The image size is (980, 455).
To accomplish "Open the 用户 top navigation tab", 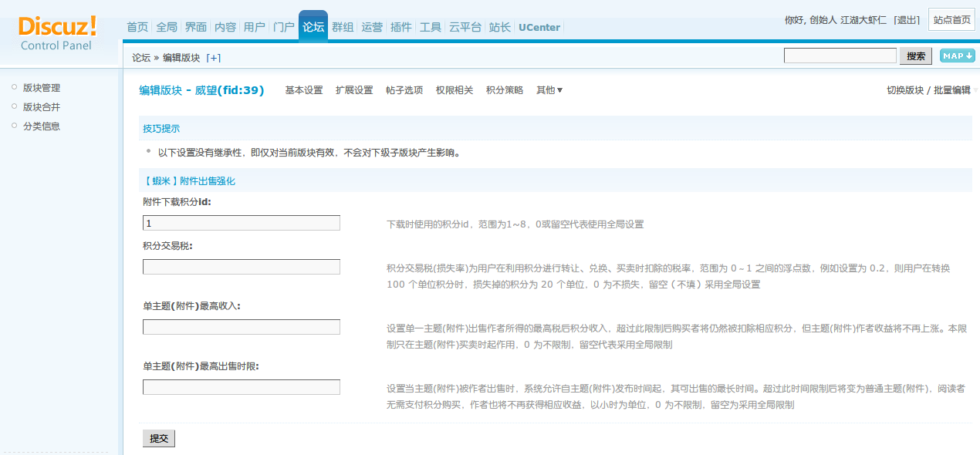I will click(255, 27).
